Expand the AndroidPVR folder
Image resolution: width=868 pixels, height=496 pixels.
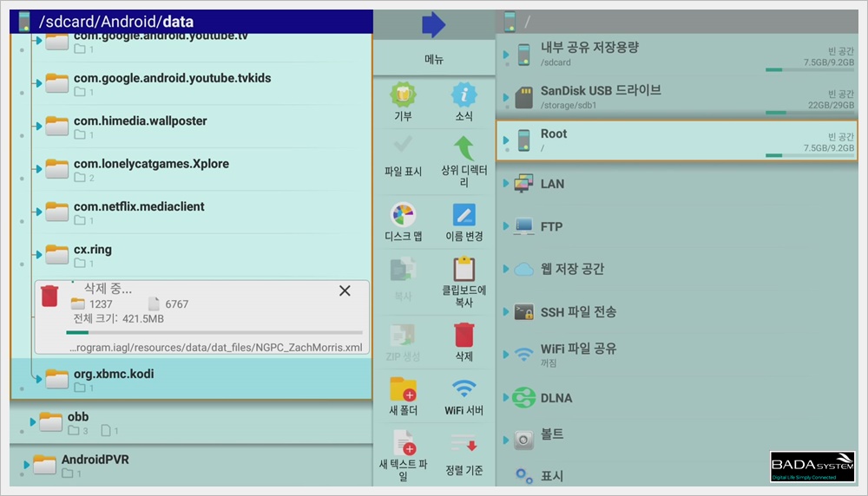click(x=26, y=465)
